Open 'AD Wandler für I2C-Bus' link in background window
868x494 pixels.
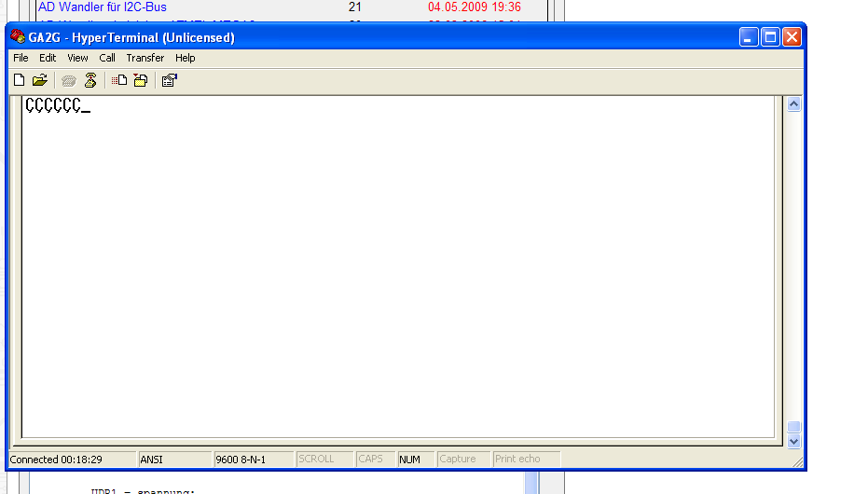tap(102, 7)
